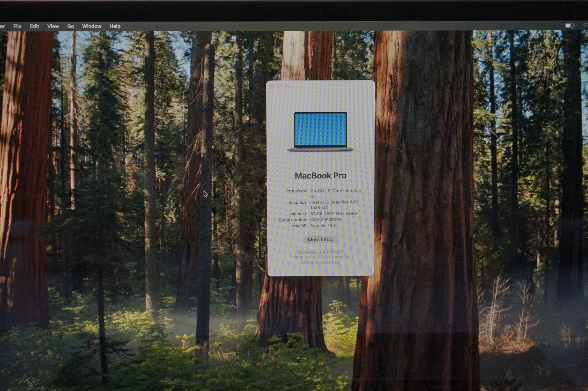Image resolution: width=588 pixels, height=391 pixels.
Task: Click the MacBook Pro title text
Action: [x=320, y=176]
